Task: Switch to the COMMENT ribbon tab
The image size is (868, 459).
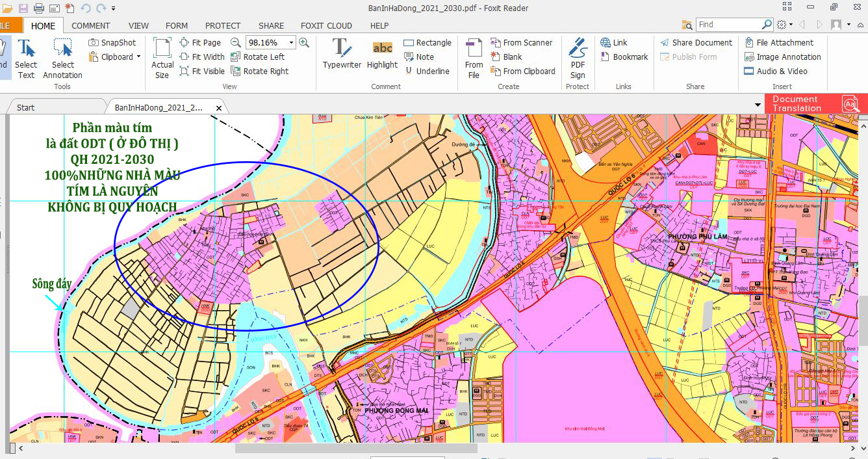Action: click(91, 25)
